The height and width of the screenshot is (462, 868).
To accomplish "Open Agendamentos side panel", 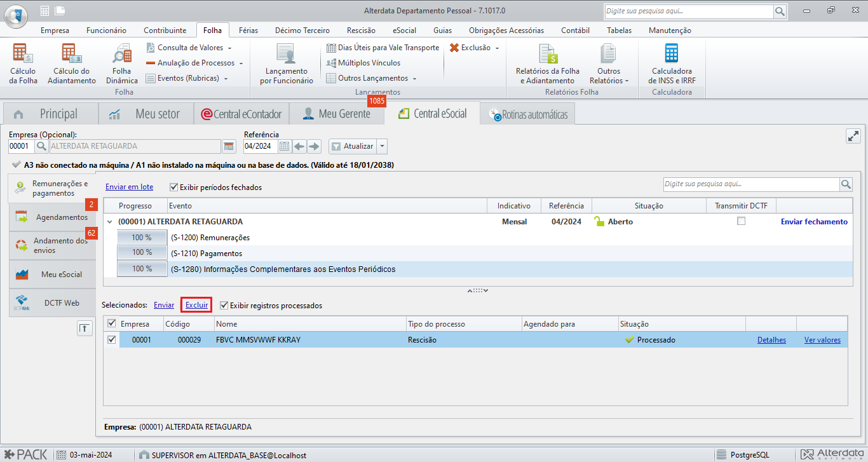I will pos(51,217).
